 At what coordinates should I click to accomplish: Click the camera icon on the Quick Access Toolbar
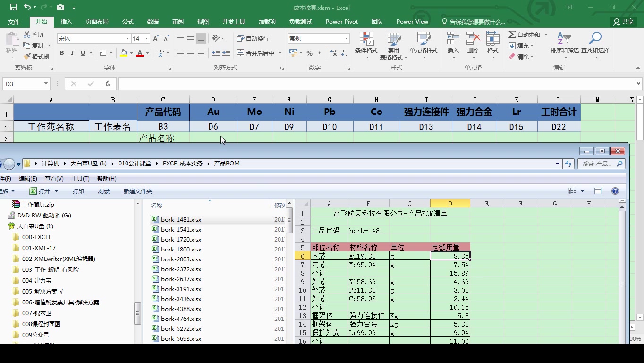coord(60,8)
